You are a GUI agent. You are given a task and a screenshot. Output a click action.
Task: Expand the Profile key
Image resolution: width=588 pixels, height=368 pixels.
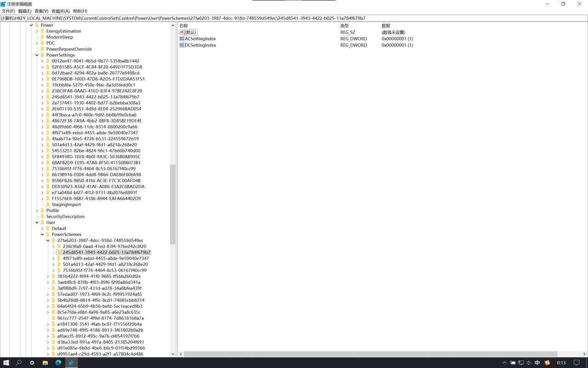point(37,211)
